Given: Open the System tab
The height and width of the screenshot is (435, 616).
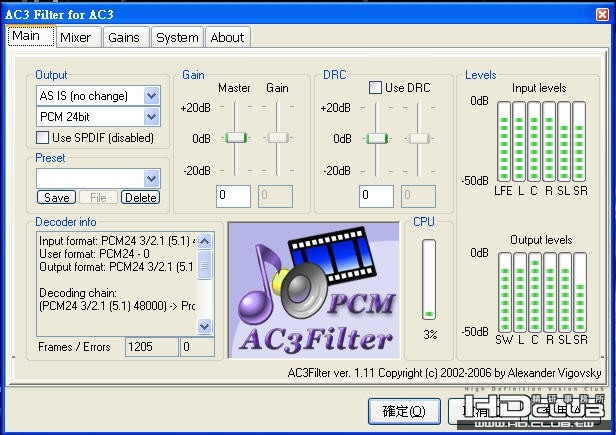Looking at the screenshot, I should (177, 37).
